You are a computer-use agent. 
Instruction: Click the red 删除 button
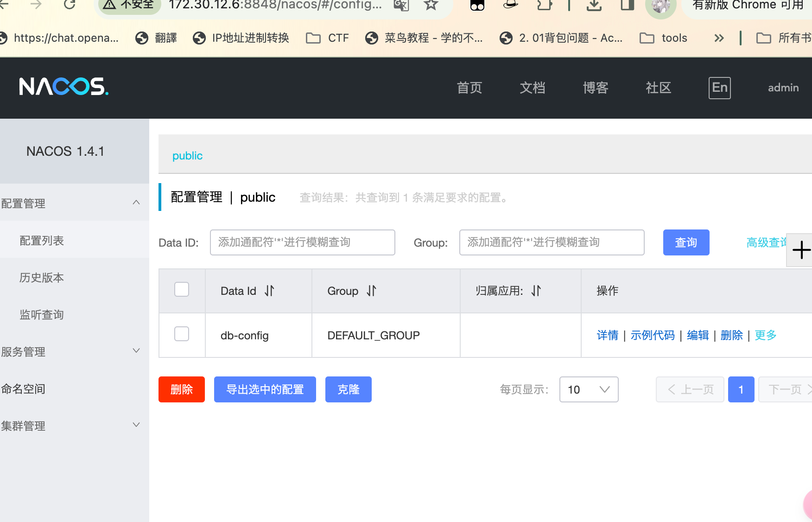(x=182, y=389)
